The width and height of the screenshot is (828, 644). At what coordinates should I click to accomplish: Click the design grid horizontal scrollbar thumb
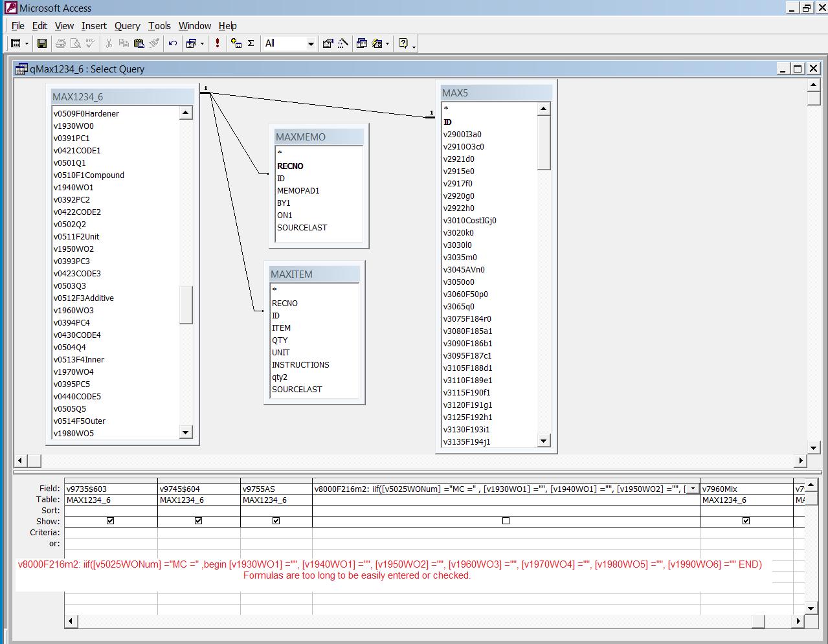[757, 621]
